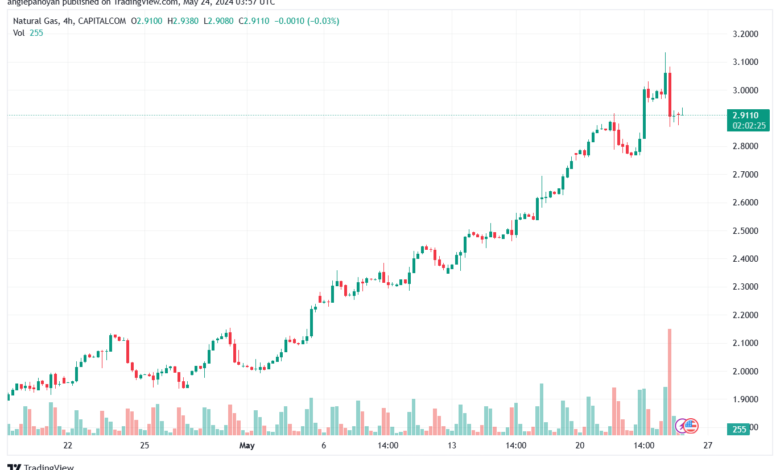
Task: Click the tallest red volume bar
Action: click(x=670, y=381)
